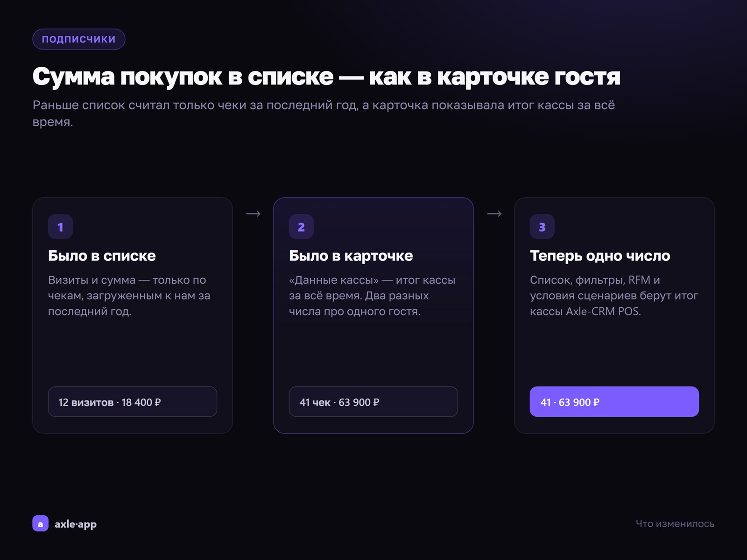Viewport: 747px width, 560px height.
Task: Click the 'Визиты и сумма' description text
Action: [129, 295]
